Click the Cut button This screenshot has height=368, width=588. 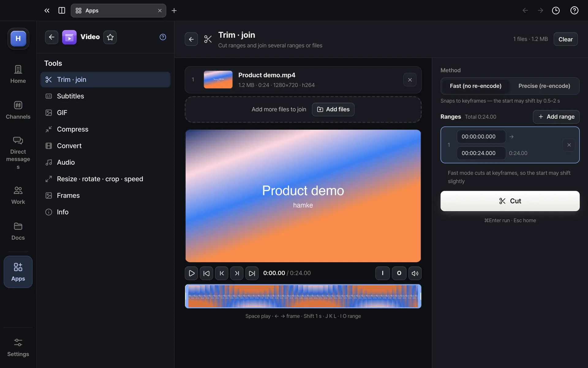[510, 201]
